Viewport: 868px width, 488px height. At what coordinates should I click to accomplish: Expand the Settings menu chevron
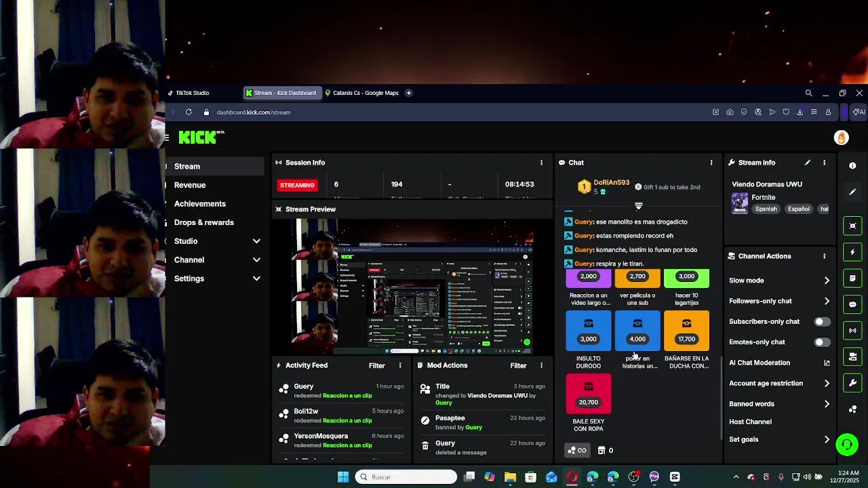coord(256,279)
